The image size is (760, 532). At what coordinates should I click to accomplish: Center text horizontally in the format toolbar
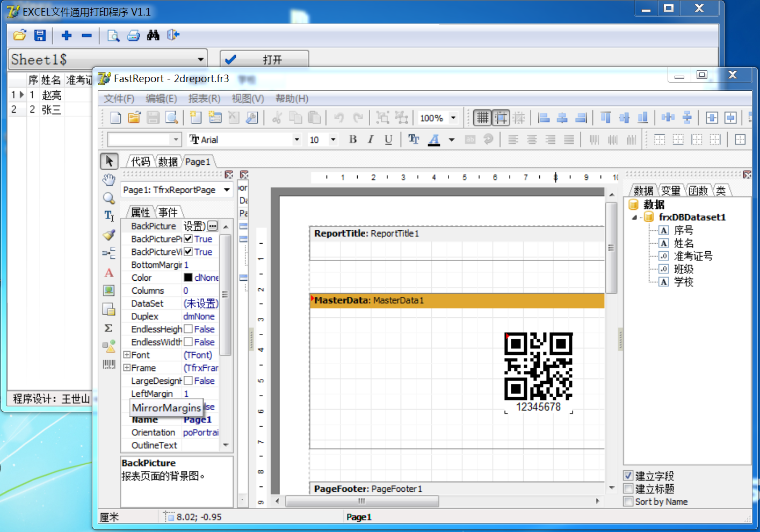tap(532, 140)
